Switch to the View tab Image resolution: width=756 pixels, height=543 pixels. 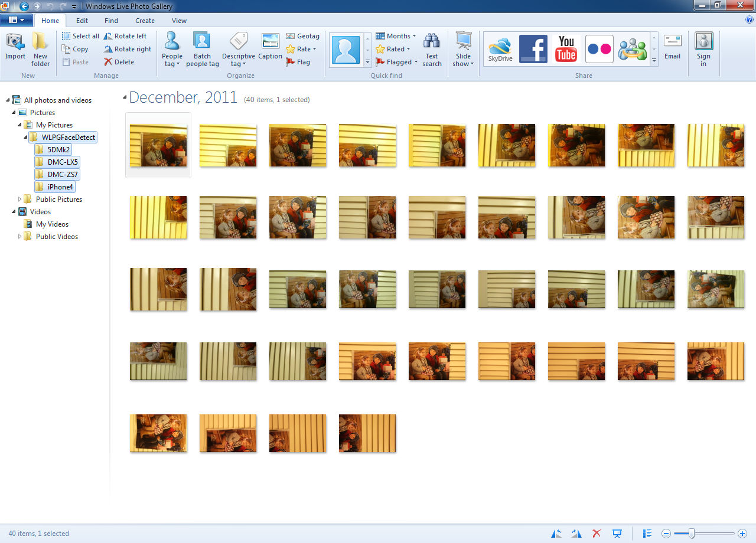tap(179, 21)
